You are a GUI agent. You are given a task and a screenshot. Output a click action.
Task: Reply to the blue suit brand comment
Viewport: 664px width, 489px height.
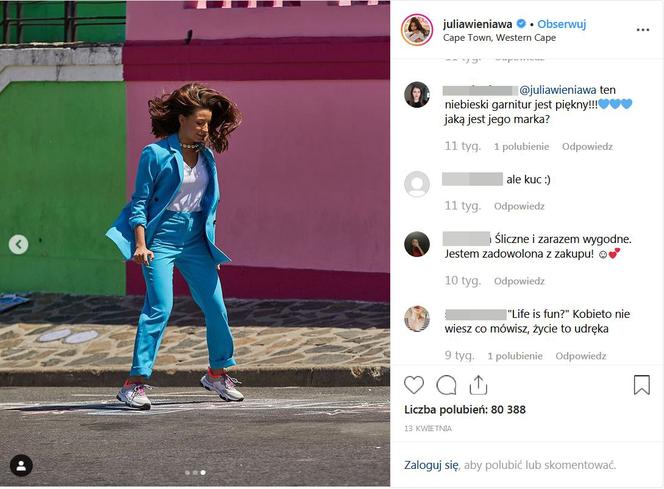coord(587,146)
